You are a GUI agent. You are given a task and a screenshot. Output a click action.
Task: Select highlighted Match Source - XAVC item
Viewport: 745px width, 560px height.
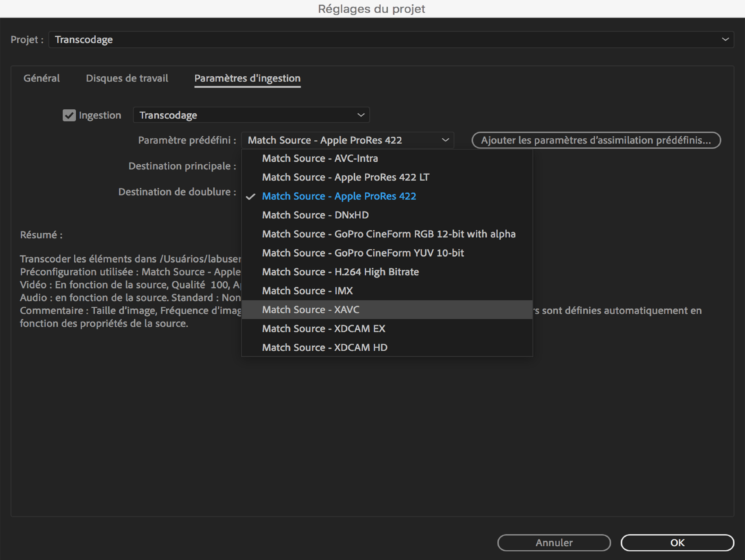[311, 310]
